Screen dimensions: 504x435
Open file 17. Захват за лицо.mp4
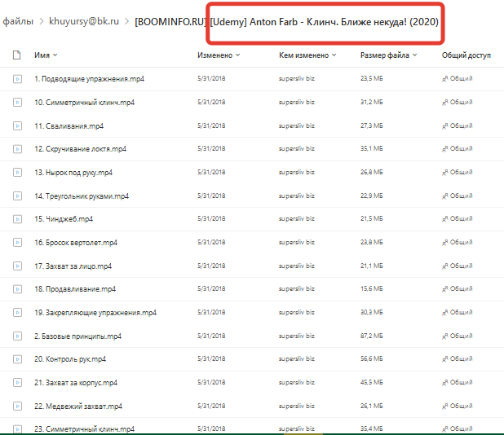pyautogui.click(x=73, y=266)
